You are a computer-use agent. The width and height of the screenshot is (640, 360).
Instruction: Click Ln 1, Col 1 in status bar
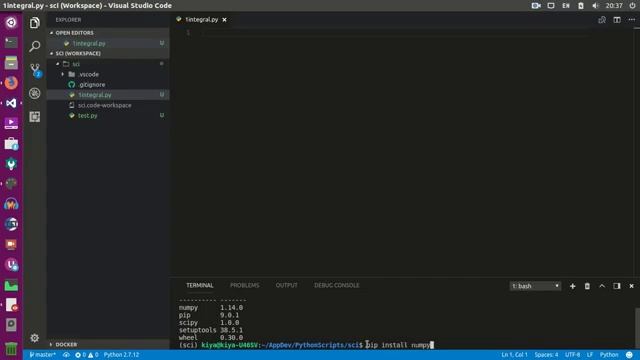(x=514, y=355)
